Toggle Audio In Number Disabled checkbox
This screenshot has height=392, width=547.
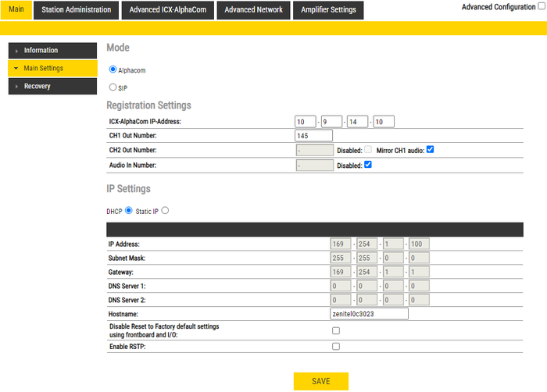click(x=368, y=165)
